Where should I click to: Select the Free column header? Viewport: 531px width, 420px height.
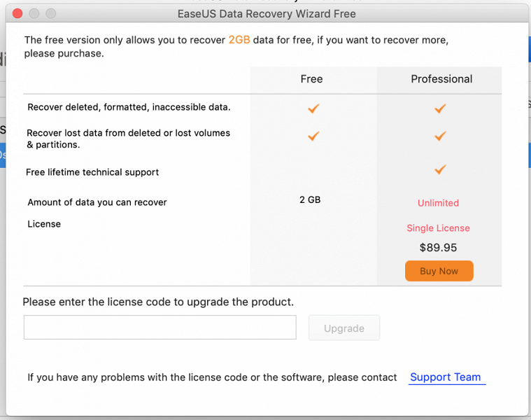311,79
